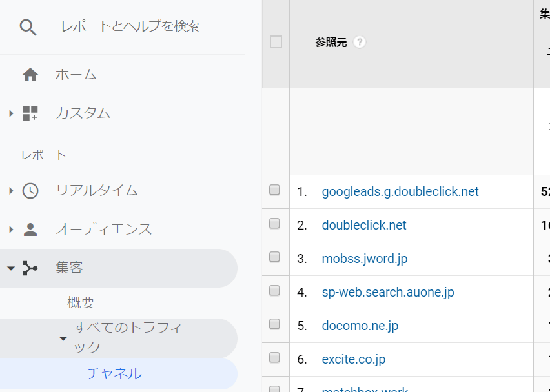Image resolution: width=550 pixels, height=392 pixels.
Task: Check the googleads.g.doubleclick.net row checkbox
Action: pyautogui.click(x=274, y=190)
